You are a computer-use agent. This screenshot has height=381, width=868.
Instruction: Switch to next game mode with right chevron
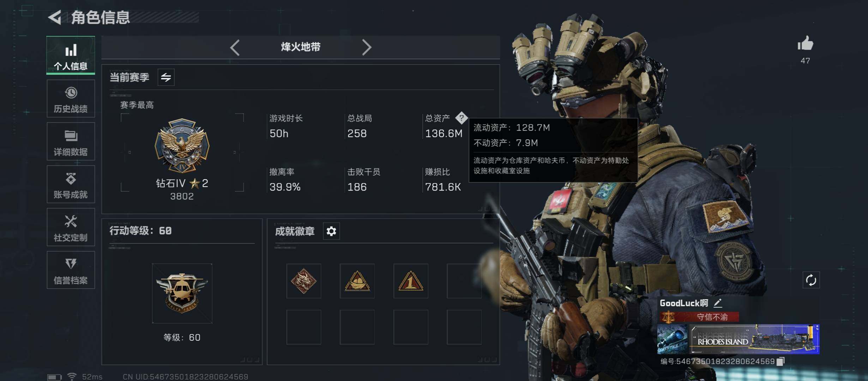[x=367, y=47]
